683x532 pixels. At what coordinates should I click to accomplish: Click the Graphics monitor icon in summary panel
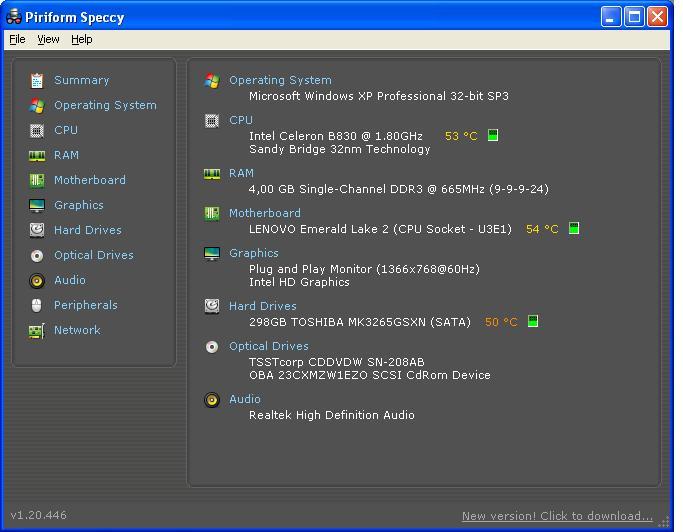coord(212,254)
